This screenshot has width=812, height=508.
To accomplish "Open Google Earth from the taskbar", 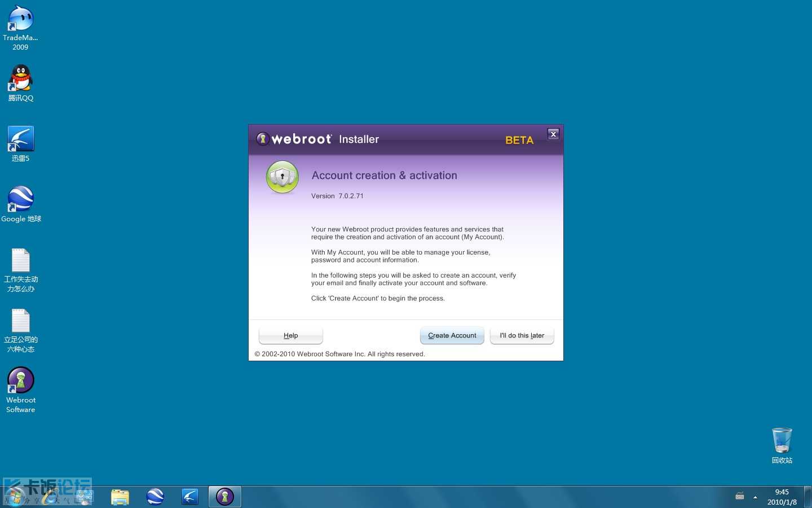I will [x=155, y=497].
